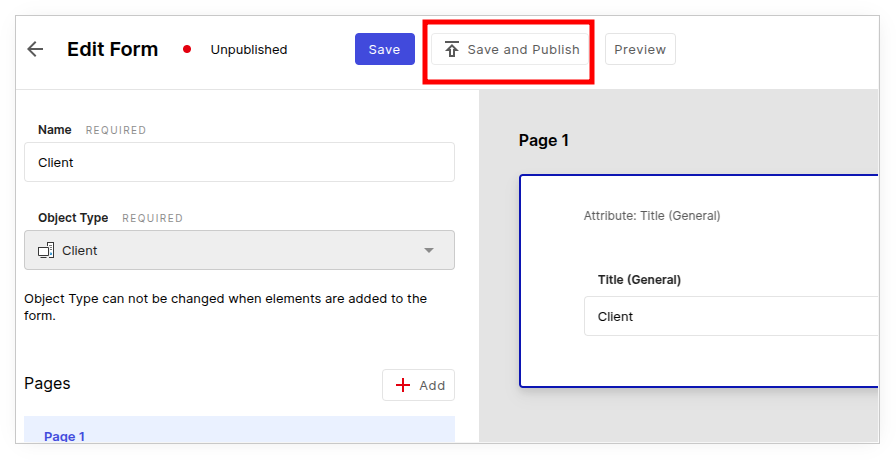Click the Pages section heading
896x460 pixels.
47,383
